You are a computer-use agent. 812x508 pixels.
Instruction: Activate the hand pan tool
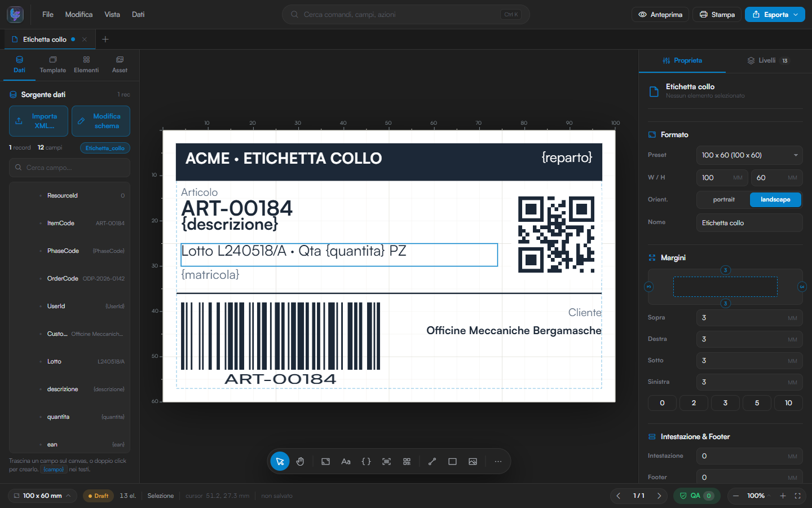300,461
